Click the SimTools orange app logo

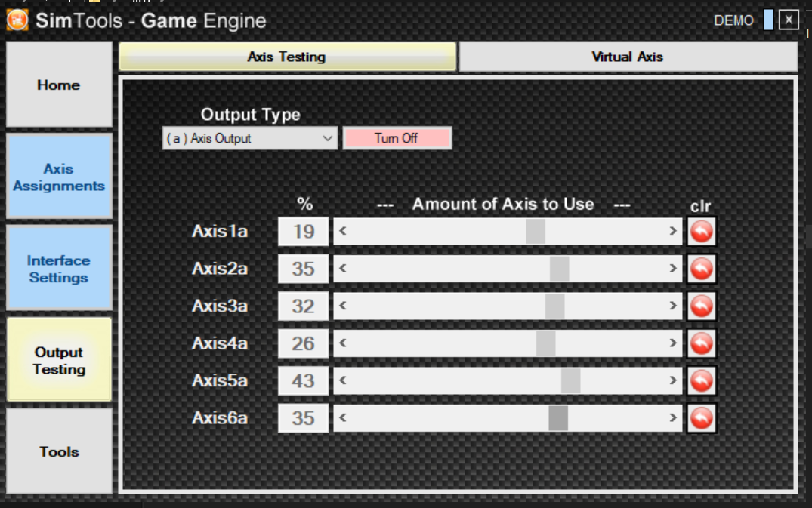[17, 20]
